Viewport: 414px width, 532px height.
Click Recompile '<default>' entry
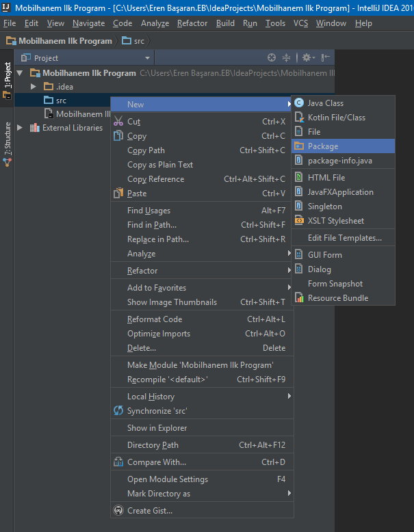coord(202,380)
